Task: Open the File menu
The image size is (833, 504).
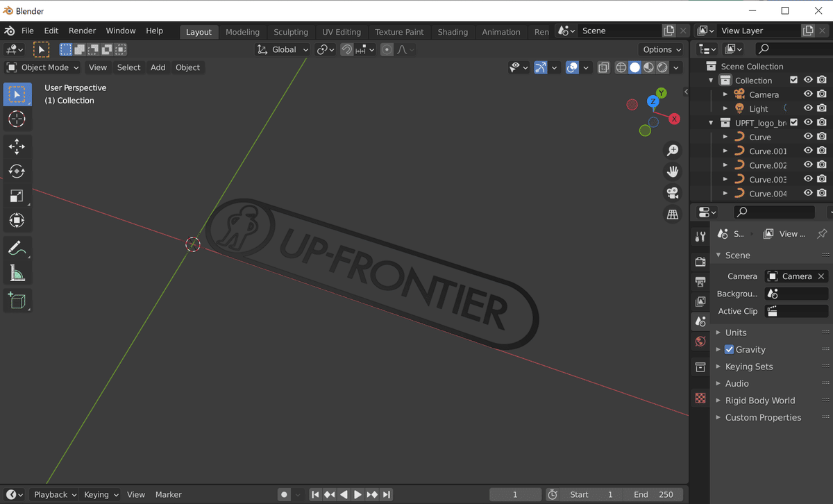Action: pyautogui.click(x=28, y=31)
